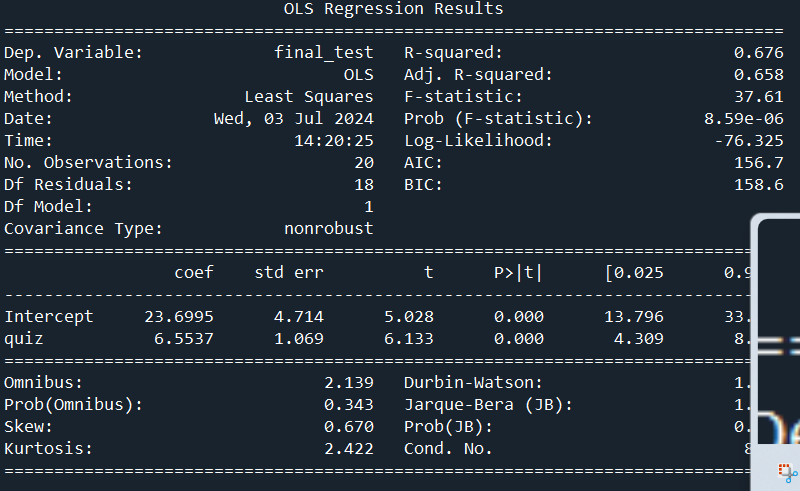Image resolution: width=800 pixels, height=491 pixels.
Task: Click the quiz coefficient 6.5537
Action: pyautogui.click(x=184, y=338)
